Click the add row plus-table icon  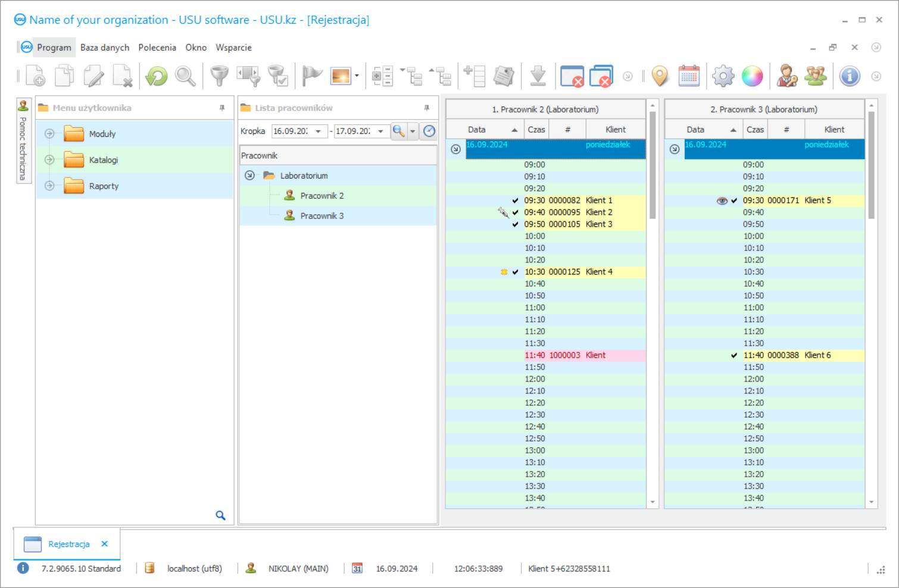[x=475, y=76]
